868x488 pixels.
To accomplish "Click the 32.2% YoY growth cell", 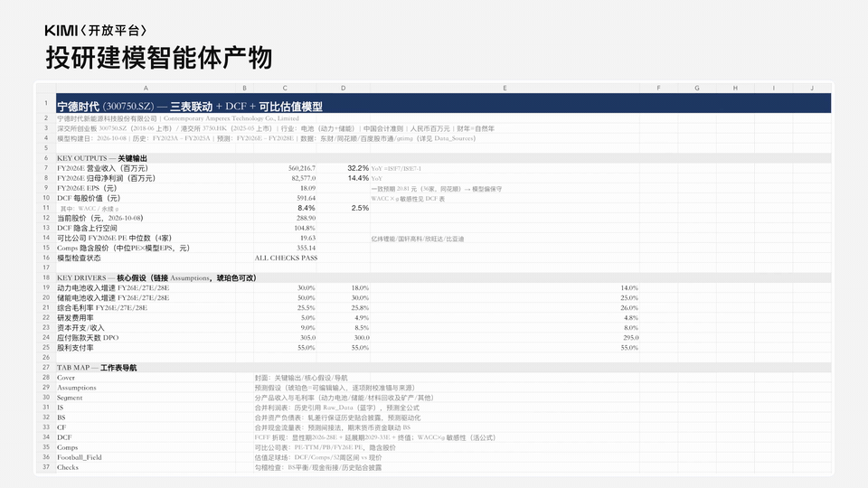I will 358,168.
